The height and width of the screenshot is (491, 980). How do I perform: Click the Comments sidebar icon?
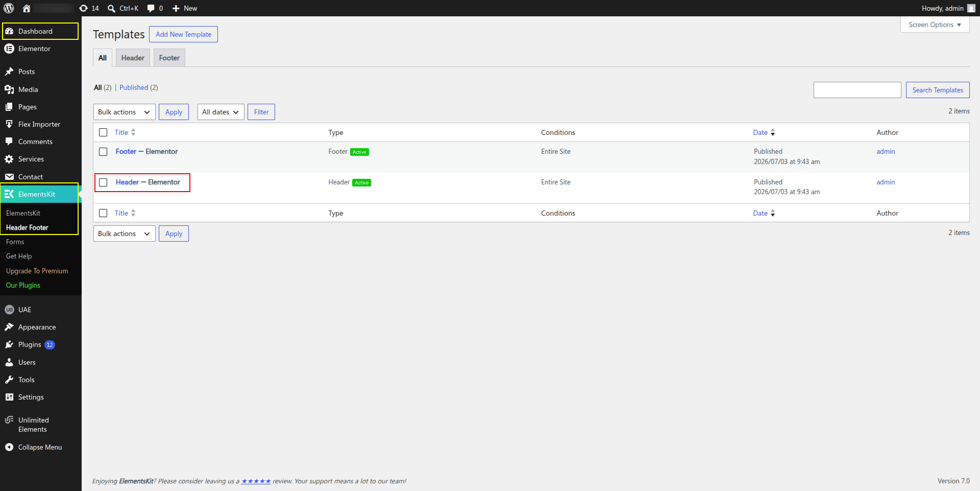tap(9, 142)
